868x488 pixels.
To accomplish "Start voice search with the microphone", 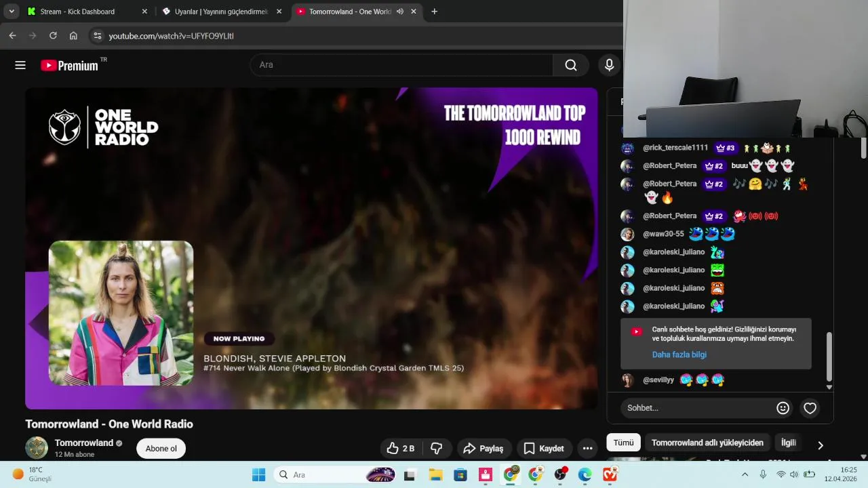I will 609,65.
